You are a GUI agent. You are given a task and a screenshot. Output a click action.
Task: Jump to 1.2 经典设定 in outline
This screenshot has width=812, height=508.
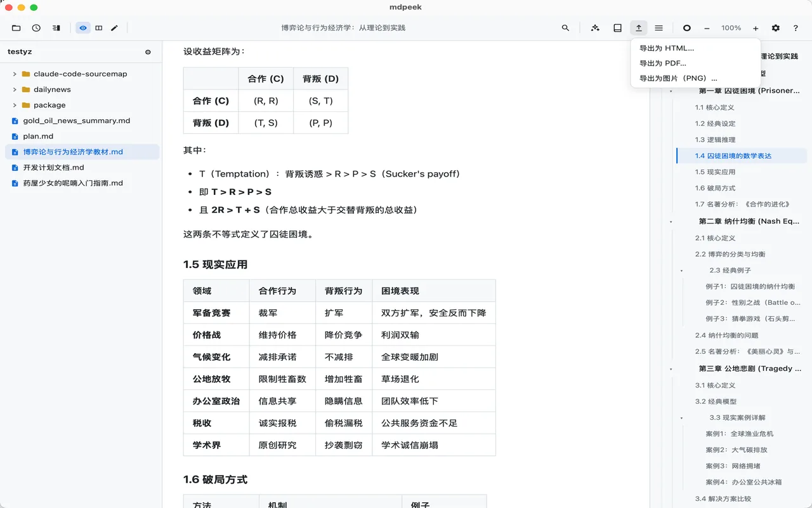click(715, 123)
